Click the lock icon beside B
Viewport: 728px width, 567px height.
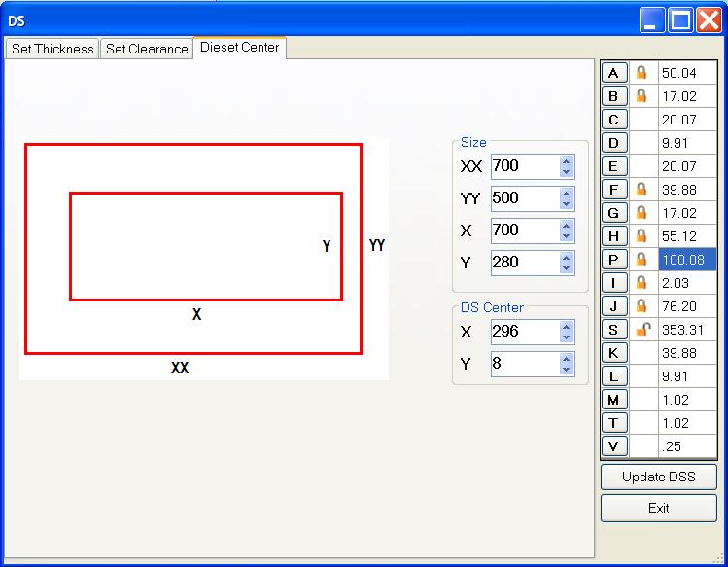[641, 96]
